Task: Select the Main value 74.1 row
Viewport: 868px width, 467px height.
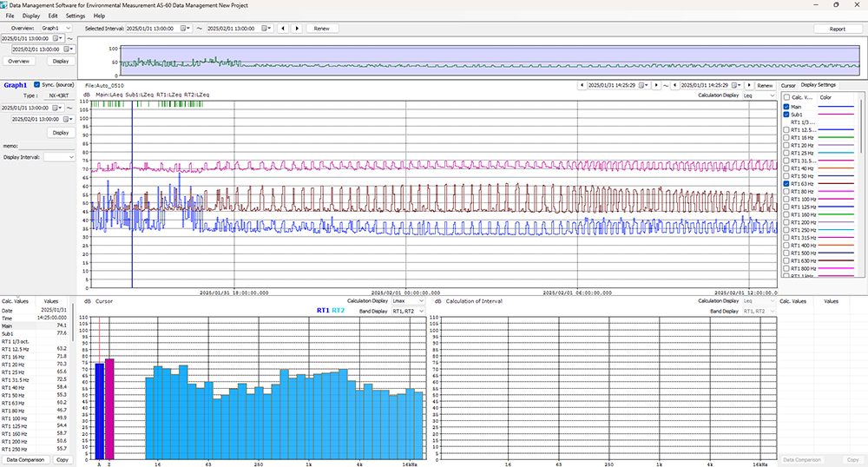Action: 35,326
